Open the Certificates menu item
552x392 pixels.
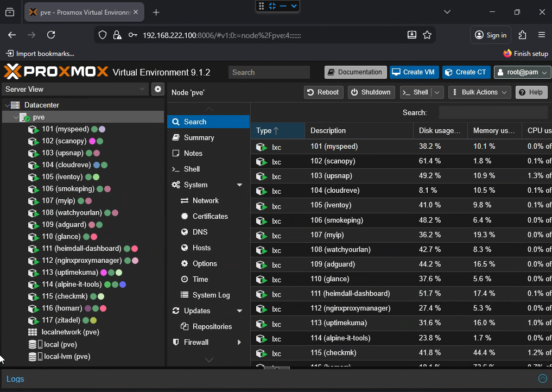pyautogui.click(x=208, y=216)
